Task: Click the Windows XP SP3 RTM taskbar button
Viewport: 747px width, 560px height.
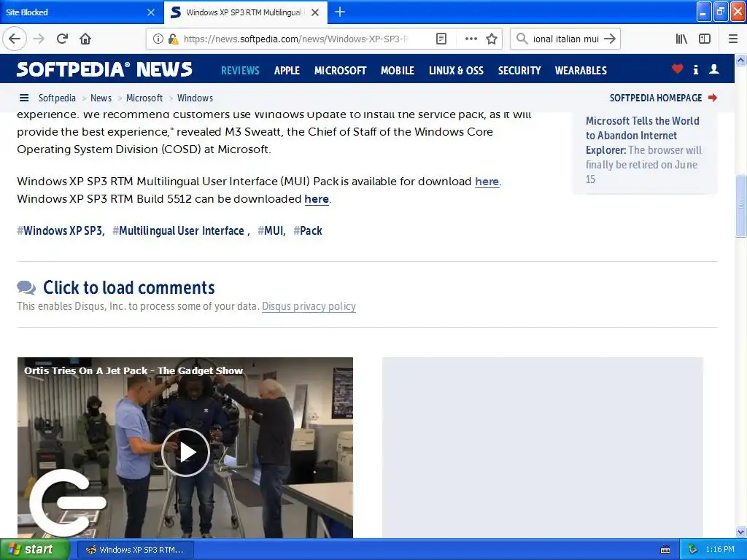Action: [x=136, y=550]
